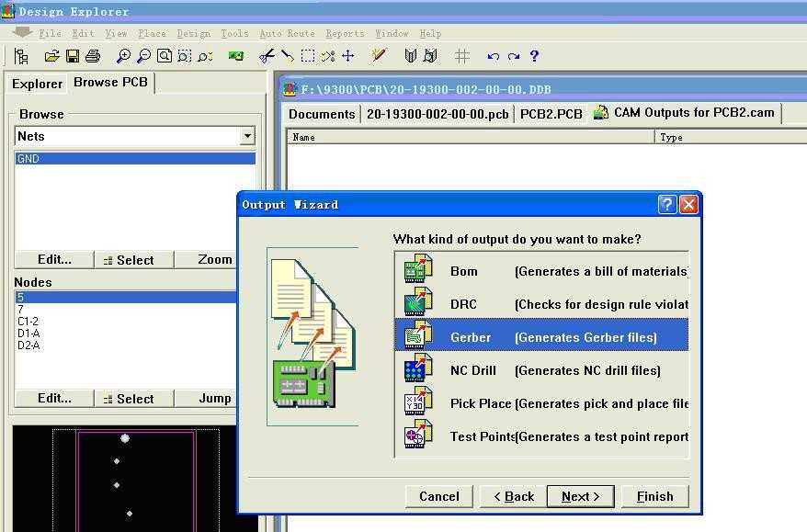Viewport: 807px width, 532px height.
Task: Open the Tools menu
Action: tap(234, 33)
